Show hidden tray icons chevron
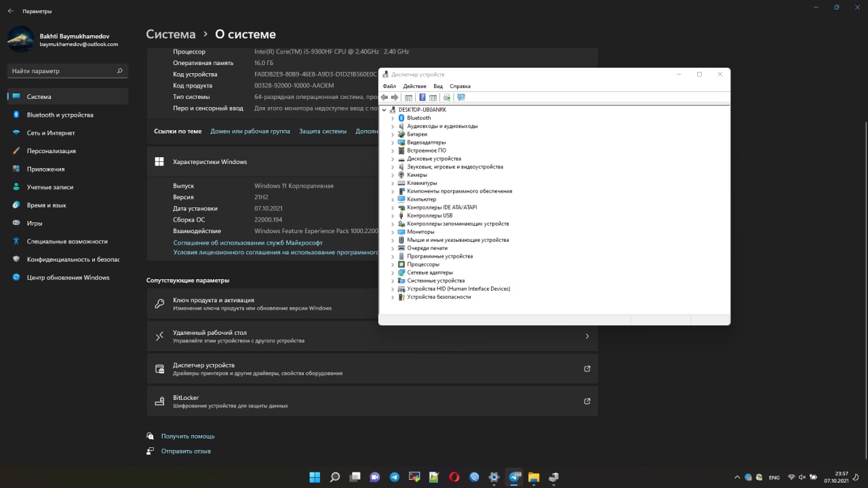 pos(737,477)
